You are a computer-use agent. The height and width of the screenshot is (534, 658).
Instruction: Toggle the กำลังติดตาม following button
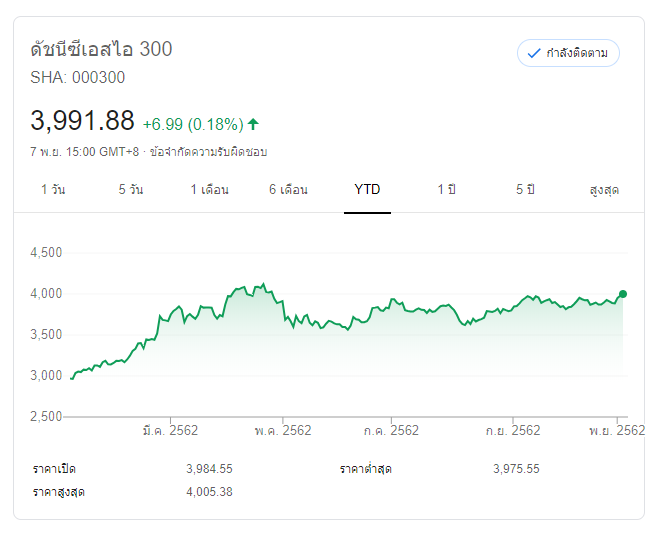point(568,53)
